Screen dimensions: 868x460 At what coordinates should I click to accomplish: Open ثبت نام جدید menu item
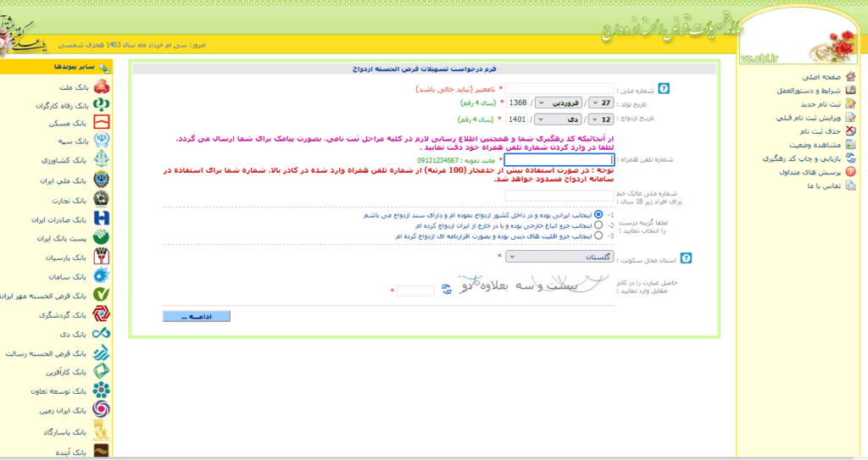point(821,104)
